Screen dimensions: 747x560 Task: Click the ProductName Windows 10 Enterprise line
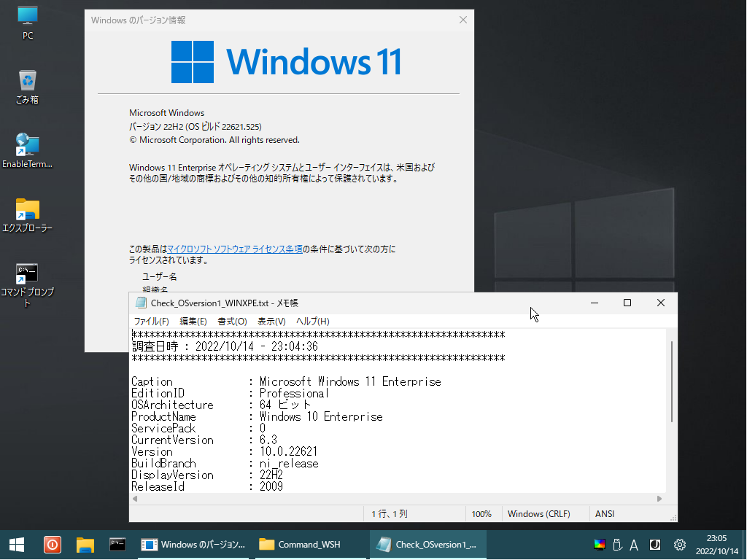pos(258,416)
